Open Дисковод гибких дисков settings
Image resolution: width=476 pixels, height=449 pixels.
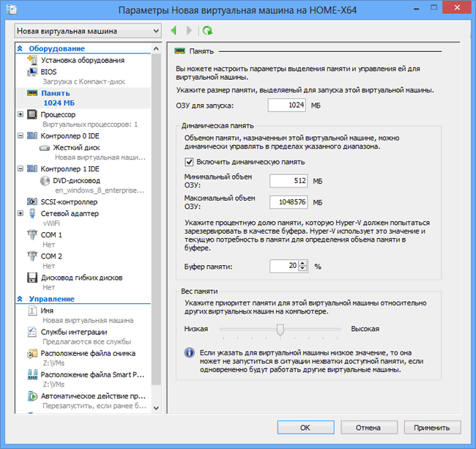82,278
